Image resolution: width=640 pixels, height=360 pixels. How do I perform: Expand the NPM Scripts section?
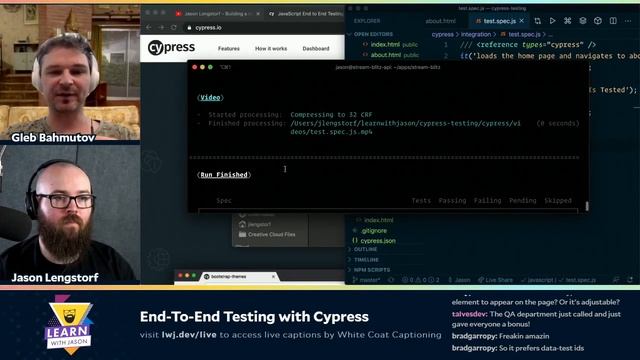(371, 270)
